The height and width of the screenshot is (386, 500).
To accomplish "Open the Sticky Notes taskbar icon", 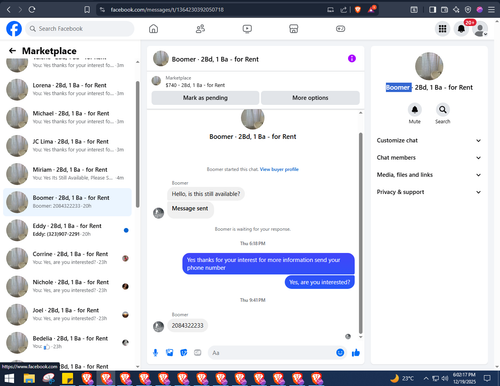I will pyautogui.click(x=68, y=378).
